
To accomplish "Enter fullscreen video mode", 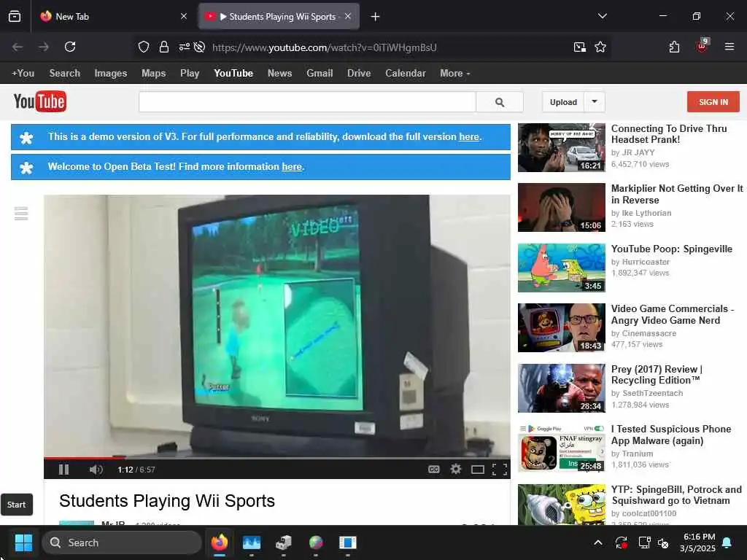I will 499,470.
